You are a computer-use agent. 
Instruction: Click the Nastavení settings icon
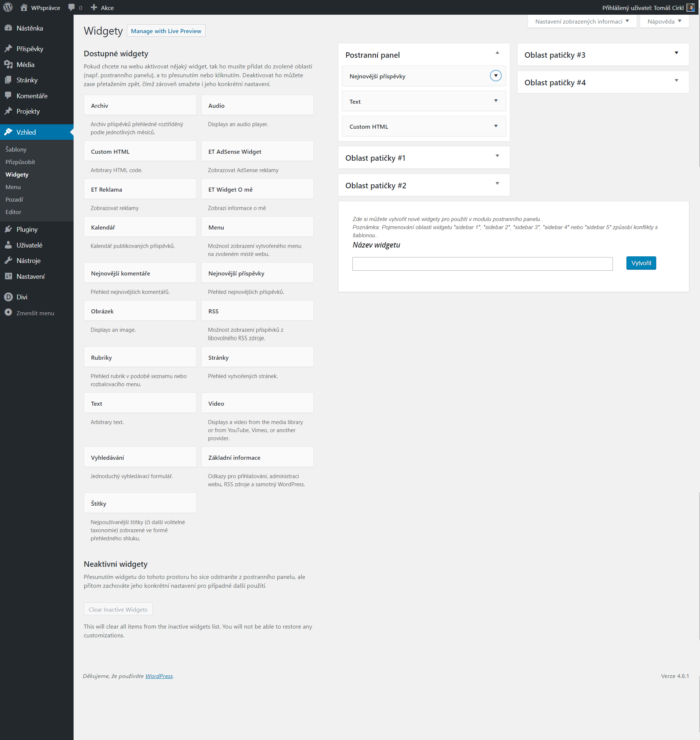[x=8, y=276]
